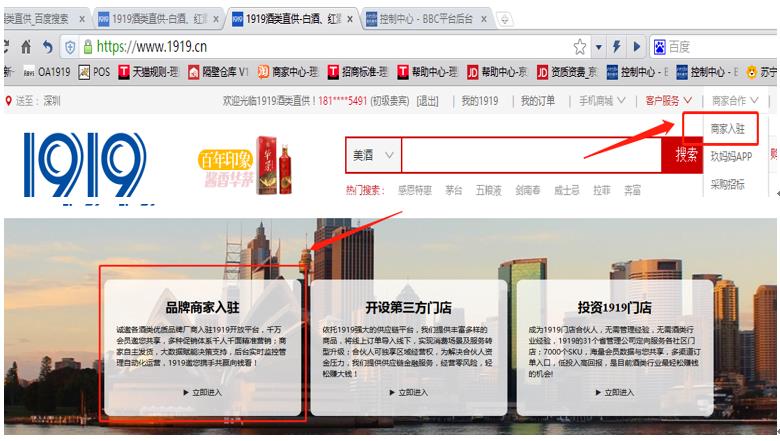The width and height of the screenshot is (780, 441).
Task: Click the red 搜索 button
Action: click(x=682, y=156)
